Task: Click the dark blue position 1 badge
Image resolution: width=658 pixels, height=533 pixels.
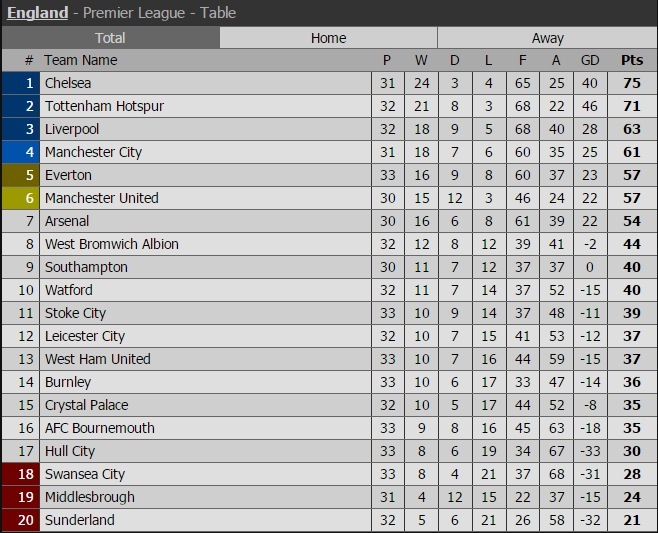Action: (x=21, y=83)
